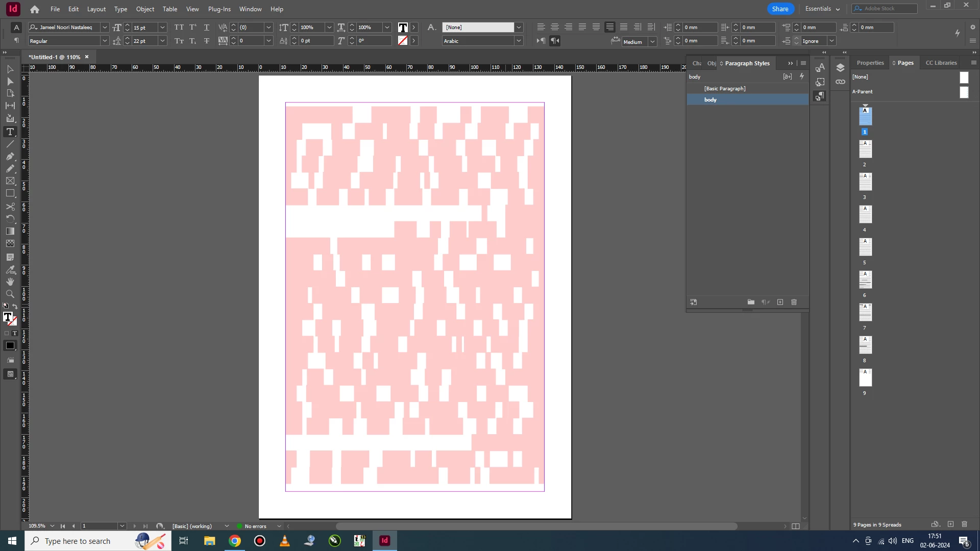
Task: Click the Share button
Action: point(780,9)
